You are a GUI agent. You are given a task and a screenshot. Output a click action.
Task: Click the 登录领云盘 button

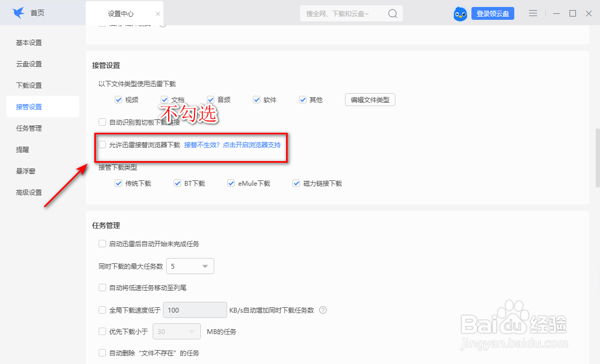[493, 14]
